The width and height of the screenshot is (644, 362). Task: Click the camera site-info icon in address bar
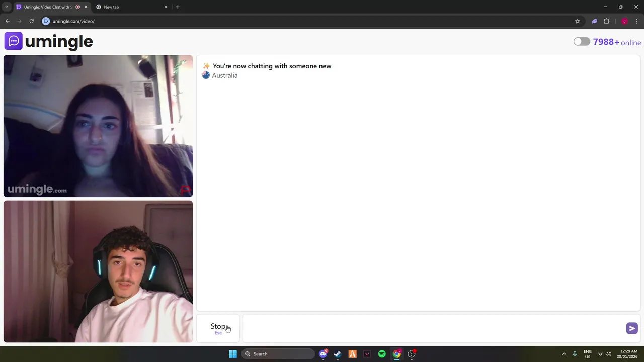tap(46, 21)
